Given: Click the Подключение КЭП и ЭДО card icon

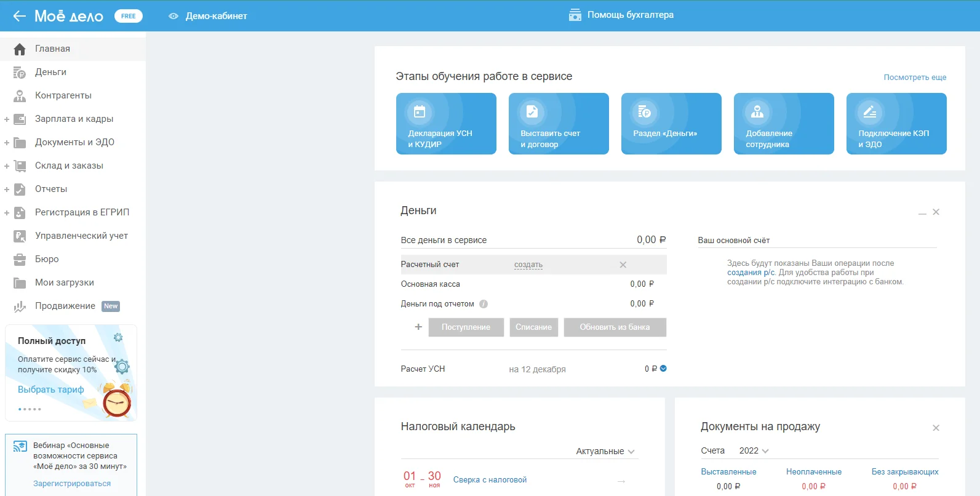Looking at the screenshot, I should tap(870, 112).
